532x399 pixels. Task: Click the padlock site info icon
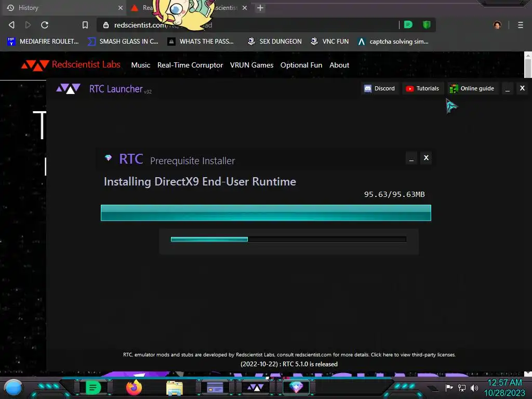coord(106,25)
